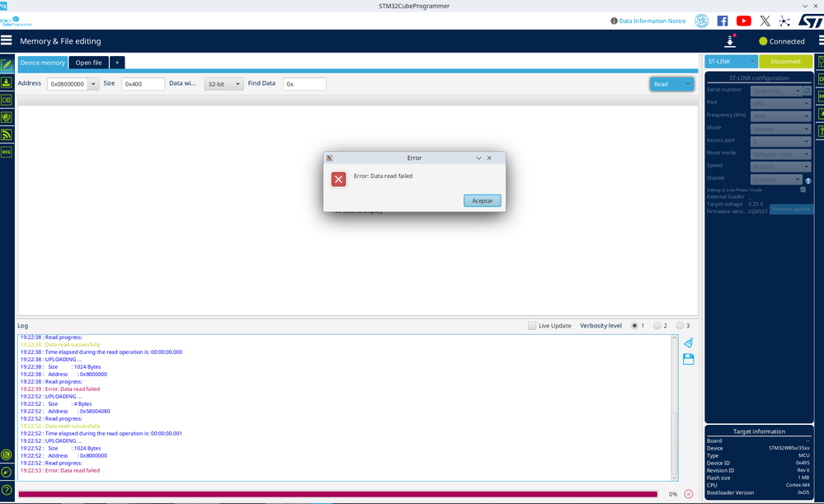Viewport: 824px width, 504px height.
Task: Open the Erasing & Programming download icon in sidebar
Action: coord(7,82)
